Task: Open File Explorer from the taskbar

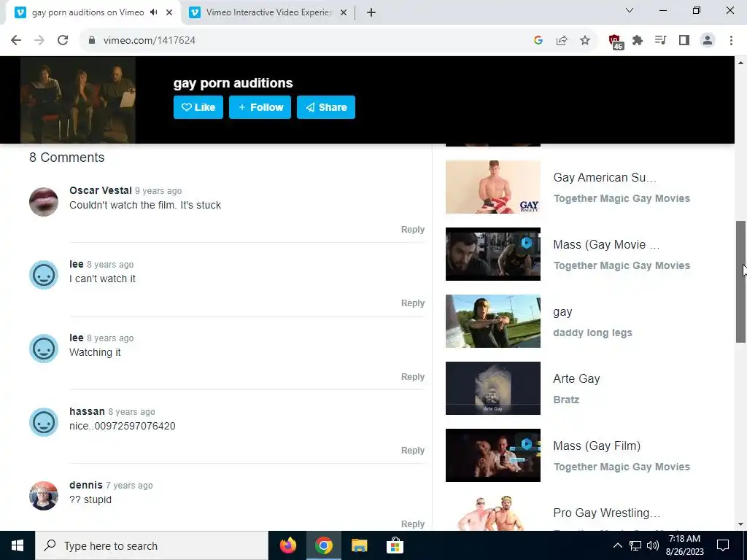Action: [359, 545]
